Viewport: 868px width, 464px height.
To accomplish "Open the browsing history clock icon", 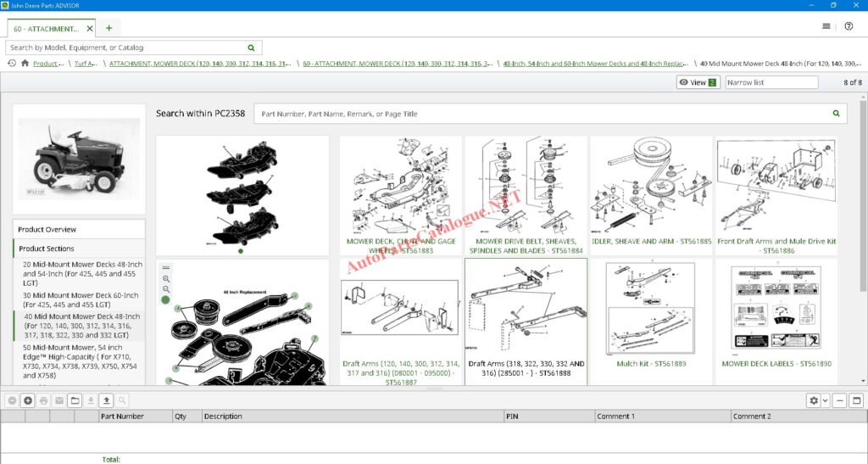I will (12, 63).
